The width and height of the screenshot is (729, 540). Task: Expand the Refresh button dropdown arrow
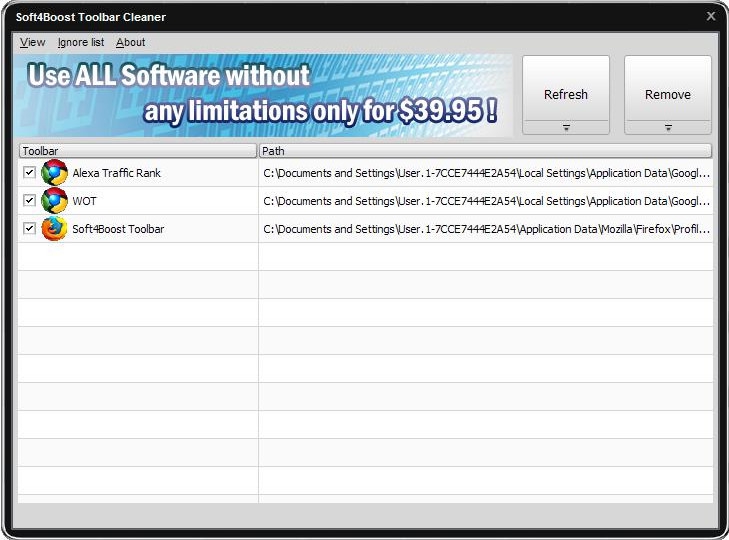point(566,127)
